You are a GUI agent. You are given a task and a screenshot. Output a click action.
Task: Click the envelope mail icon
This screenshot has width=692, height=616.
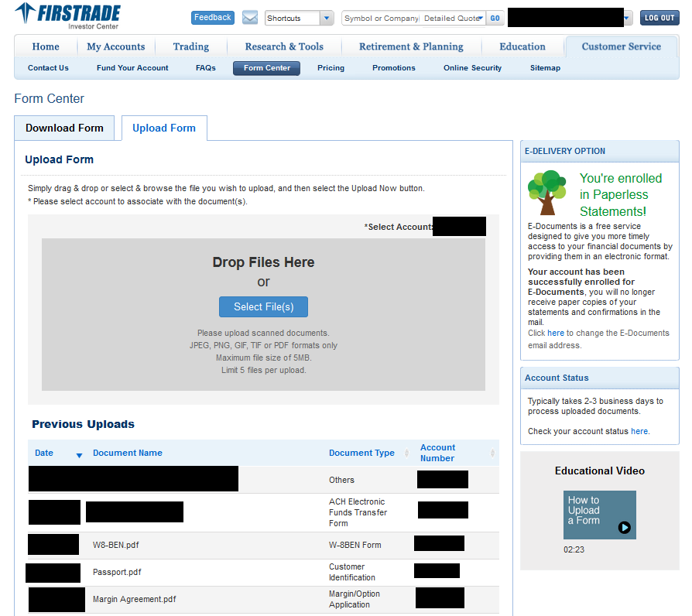point(250,18)
